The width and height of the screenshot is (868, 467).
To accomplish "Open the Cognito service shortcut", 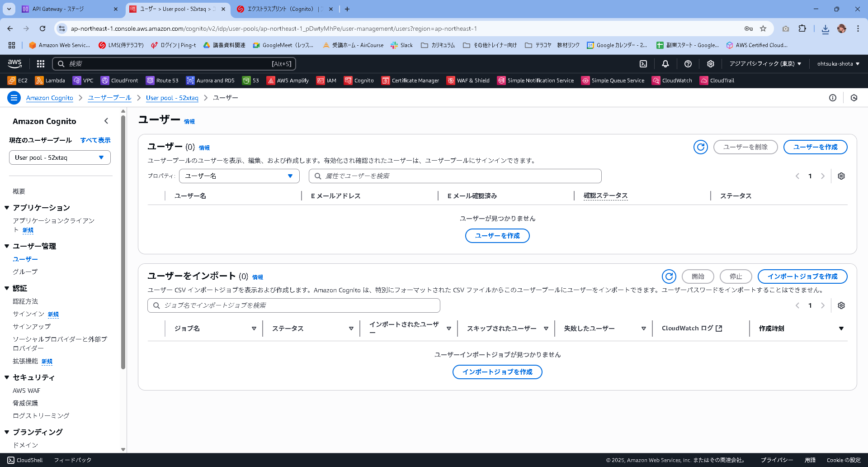I will pos(359,80).
